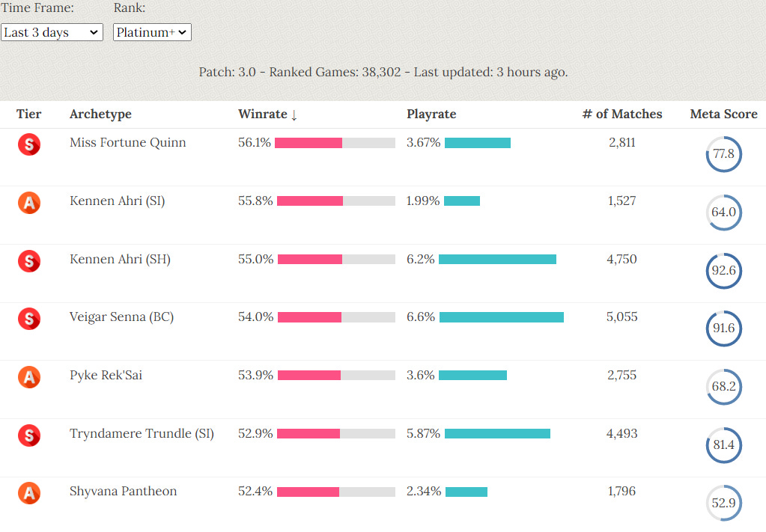Click the 1,796 matches value

622,491
